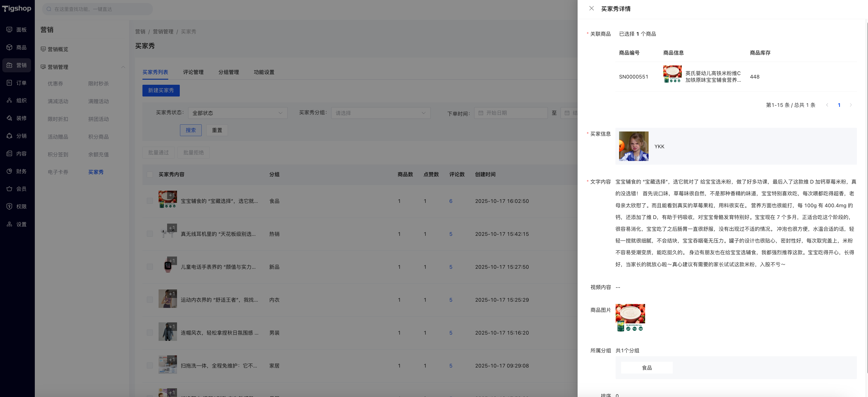This screenshot has width=868, height=397.
Task: Click the 商品图片 product thumbnail in details
Action: click(x=630, y=318)
